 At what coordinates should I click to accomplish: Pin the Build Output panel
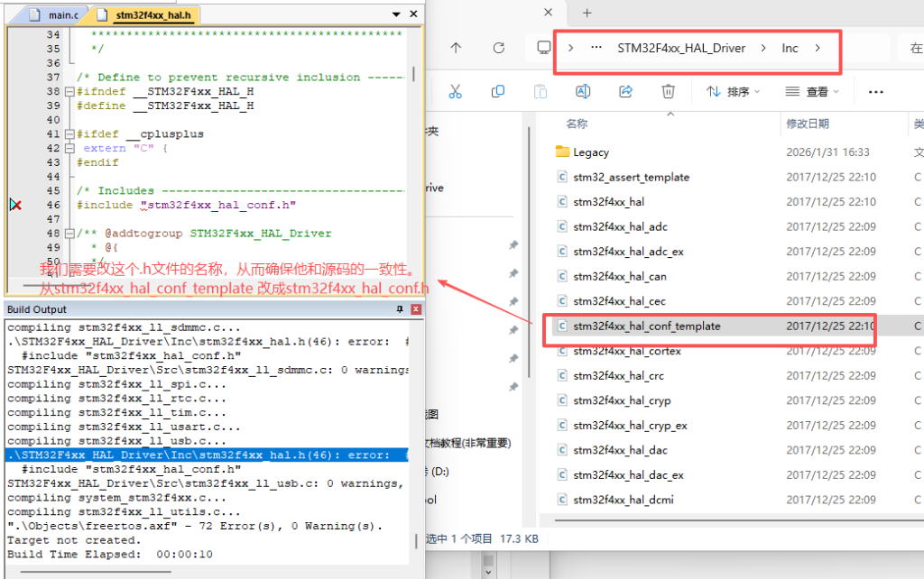tap(400, 309)
